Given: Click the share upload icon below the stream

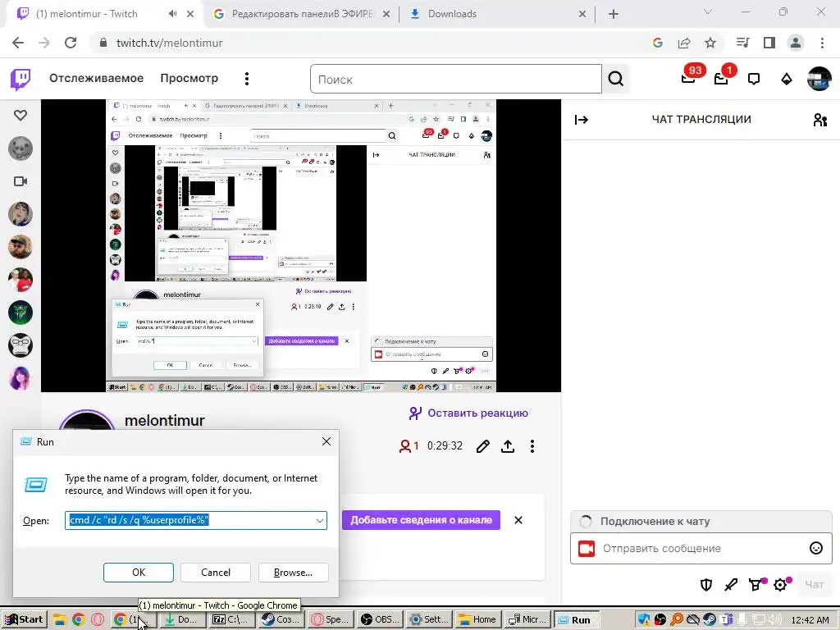Looking at the screenshot, I should pyautogui.click(x=507, y=446).
